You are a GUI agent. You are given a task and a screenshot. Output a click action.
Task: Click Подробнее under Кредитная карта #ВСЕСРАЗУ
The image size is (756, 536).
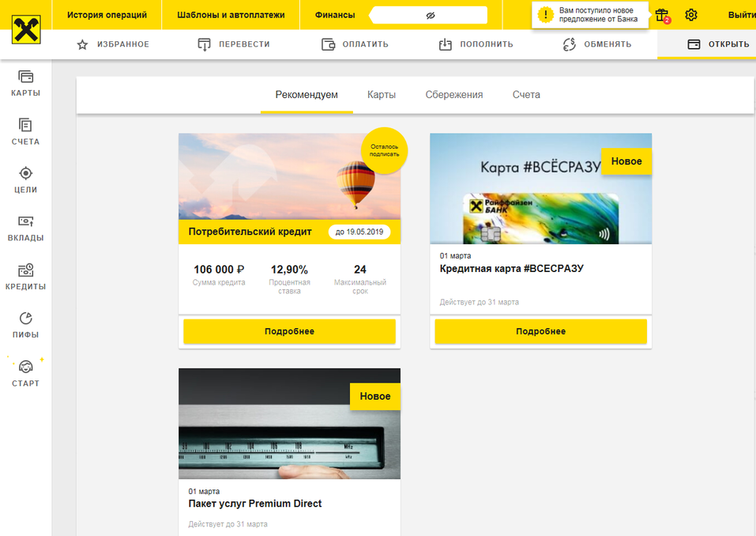coord(540,331)
